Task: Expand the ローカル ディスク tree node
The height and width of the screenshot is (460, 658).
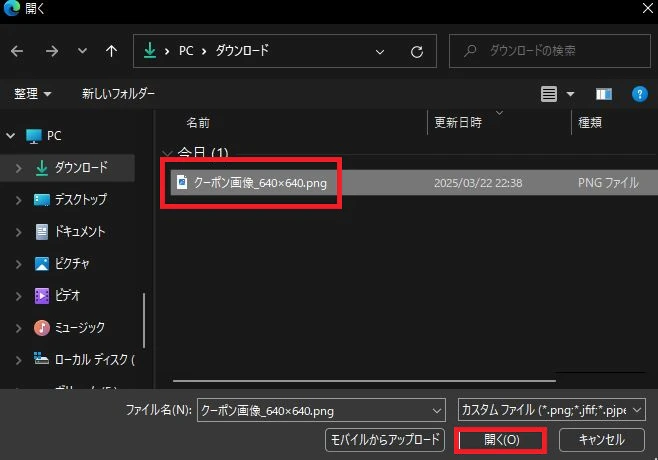Action: pos(18,360)
